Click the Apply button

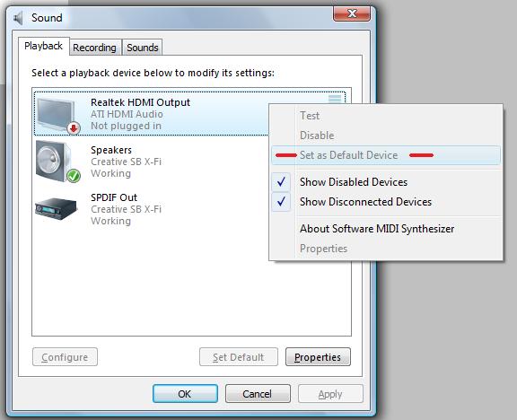(x=330, y=394)
